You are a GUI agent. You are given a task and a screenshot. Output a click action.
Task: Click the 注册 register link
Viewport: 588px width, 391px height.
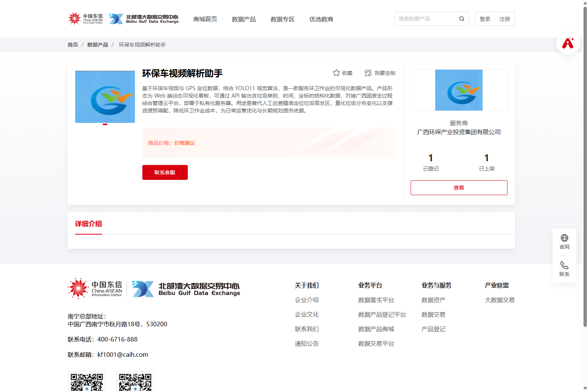tap(505, 19)
